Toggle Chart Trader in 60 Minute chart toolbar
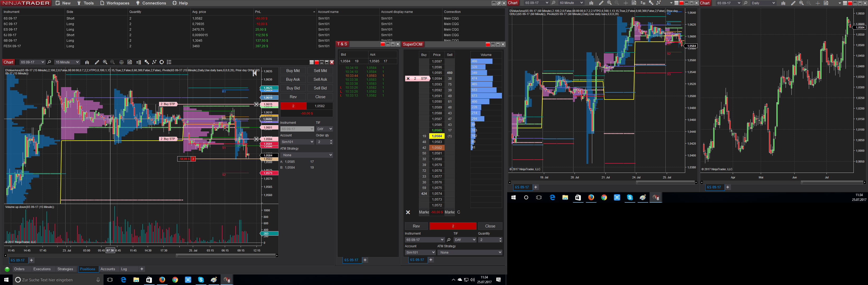 pyautogui.click(x=643, y=3)
